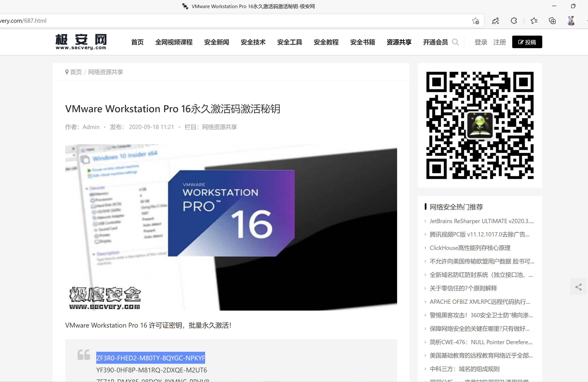Click the share icon on right edge
Viewport: 588px width, 382px height.
pyautogui.click(x=578, y=287)
